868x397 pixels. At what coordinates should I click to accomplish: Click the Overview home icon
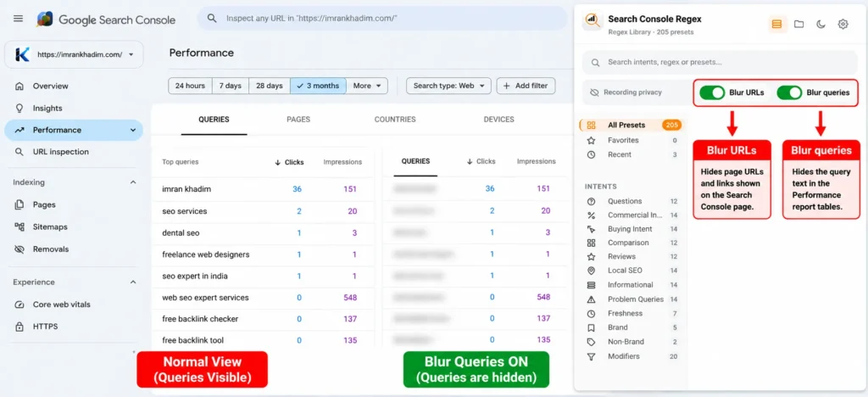pos(19,87)
